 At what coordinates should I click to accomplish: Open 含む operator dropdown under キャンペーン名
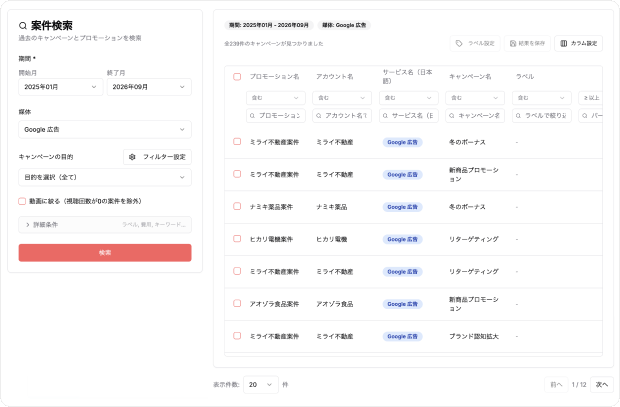point(475,98)
